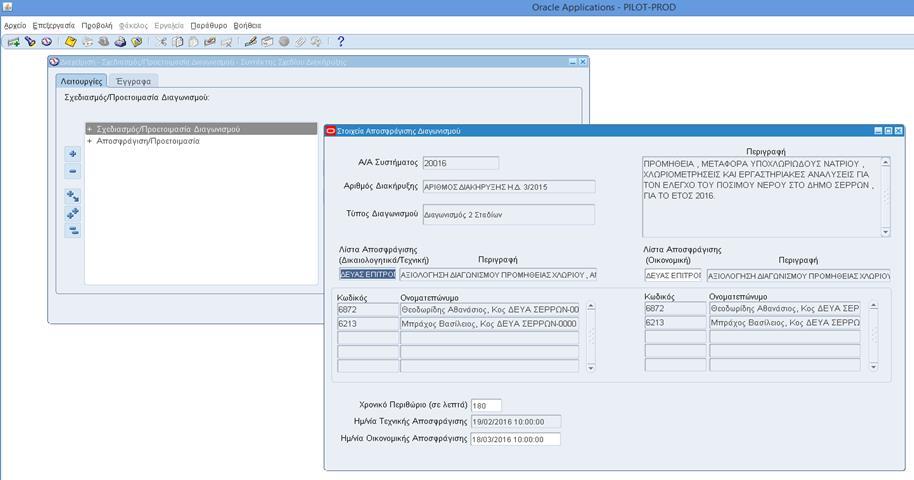Click the third empty technical Κωδικός row

pyautogui.click(x=368, y=366)
